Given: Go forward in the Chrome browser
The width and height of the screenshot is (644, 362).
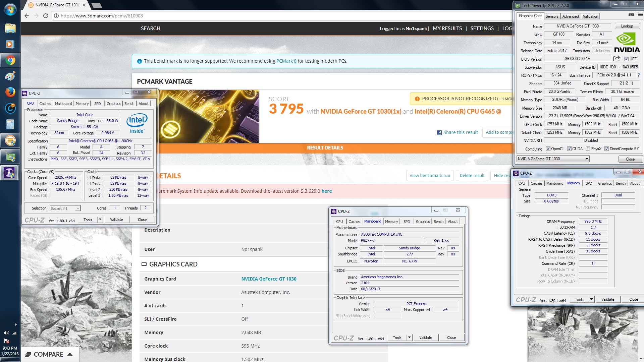Looking at the screenshot, I should (x=36, y=16).
